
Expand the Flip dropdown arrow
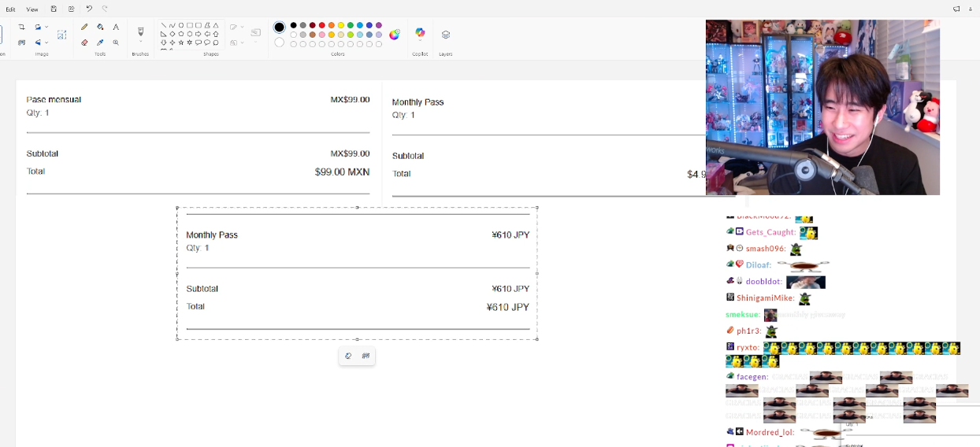point(46,42)
